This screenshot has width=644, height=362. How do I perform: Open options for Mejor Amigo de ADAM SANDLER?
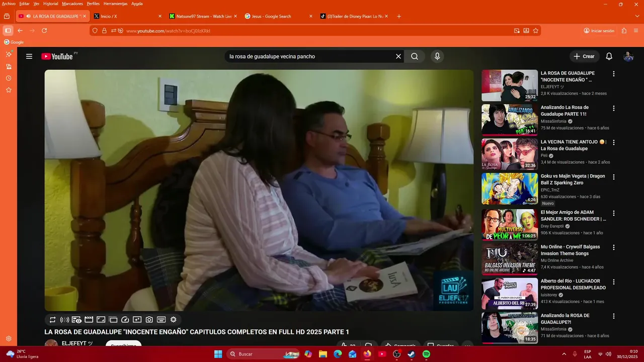pyautogui.click(x=613, y=213)
